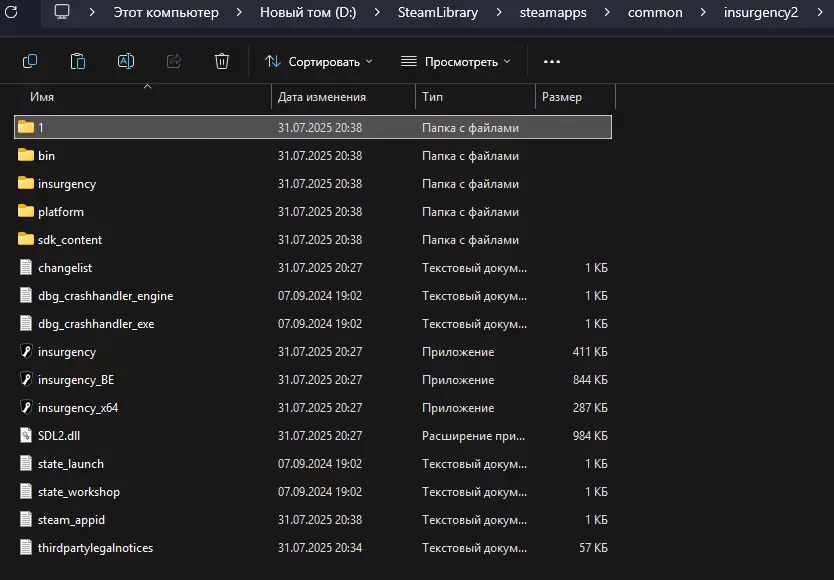Click the 31.07.2025 20:34 date cell
Image resolution: width=834 pixels, height=580 pixels.
pyautogui.click(x=320, y=548)
